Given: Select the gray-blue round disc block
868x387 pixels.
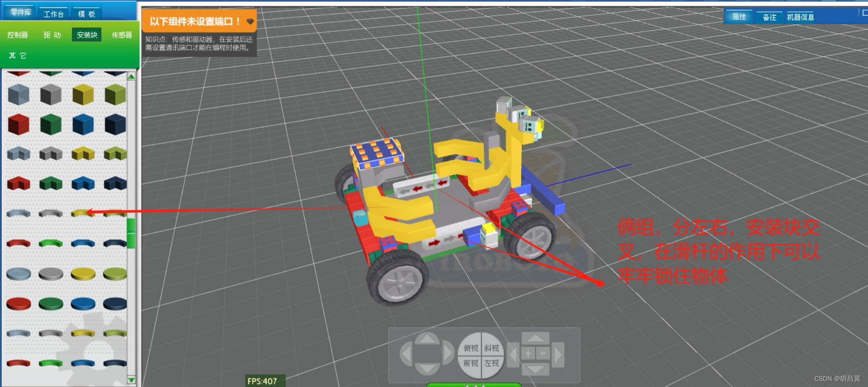Looking at the screenshot, I should [19, 274].
